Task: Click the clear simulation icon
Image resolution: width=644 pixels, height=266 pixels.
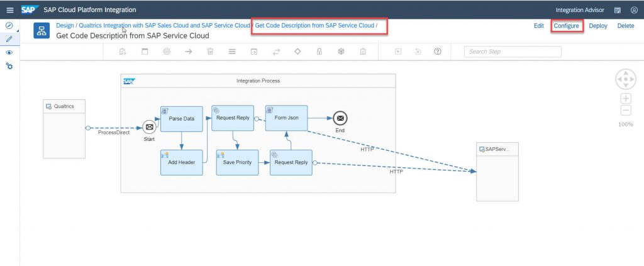Action: coord(418,52)
